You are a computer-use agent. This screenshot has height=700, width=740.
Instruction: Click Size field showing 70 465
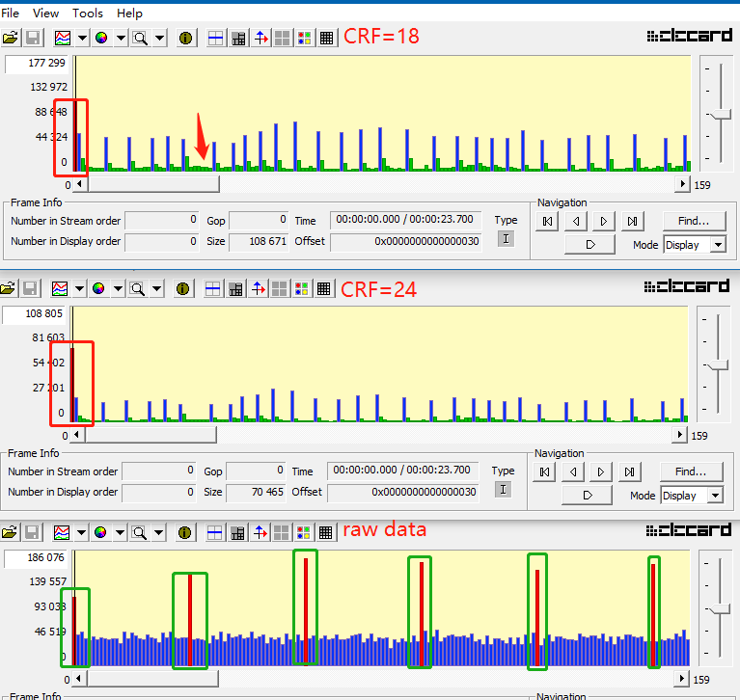click(256, 493)
